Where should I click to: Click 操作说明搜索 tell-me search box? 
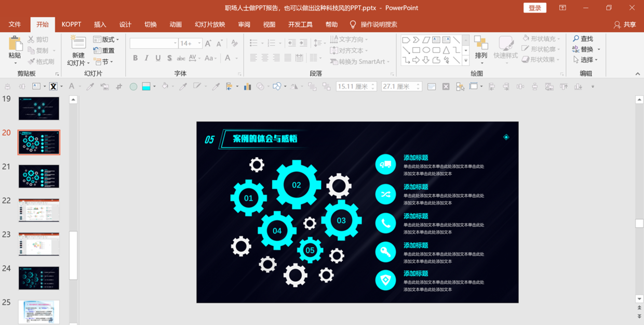click(374, 24)
